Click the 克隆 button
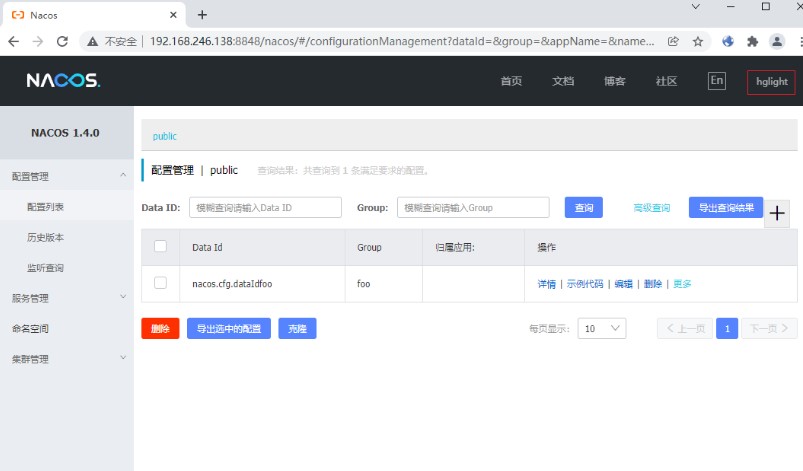This screenshot has height=471, width=803. click(297, 329)
